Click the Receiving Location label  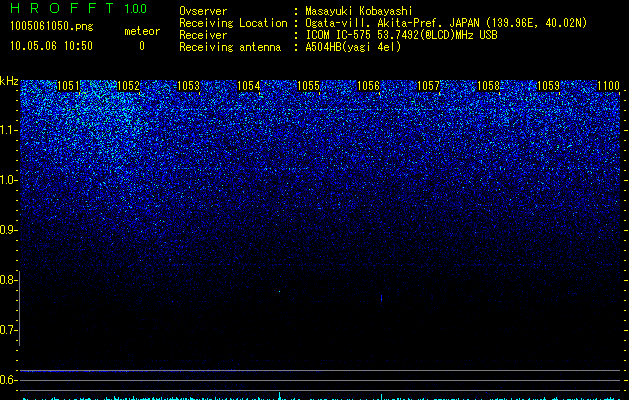(233, 23)
